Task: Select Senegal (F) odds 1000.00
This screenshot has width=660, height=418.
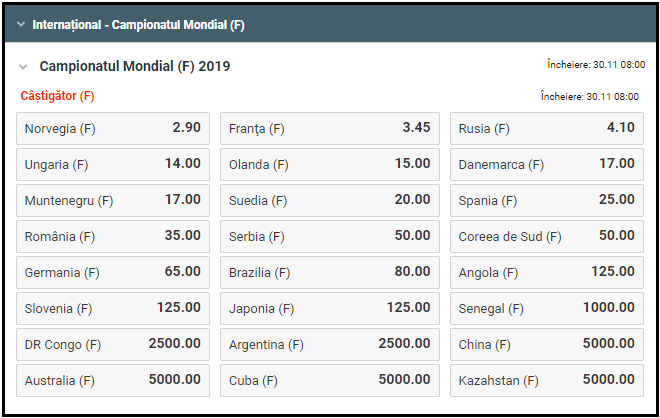Action: (x=546, y=308)
